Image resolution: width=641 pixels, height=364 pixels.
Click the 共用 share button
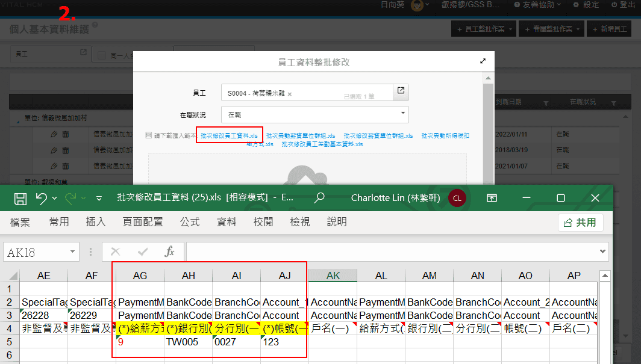581,222
